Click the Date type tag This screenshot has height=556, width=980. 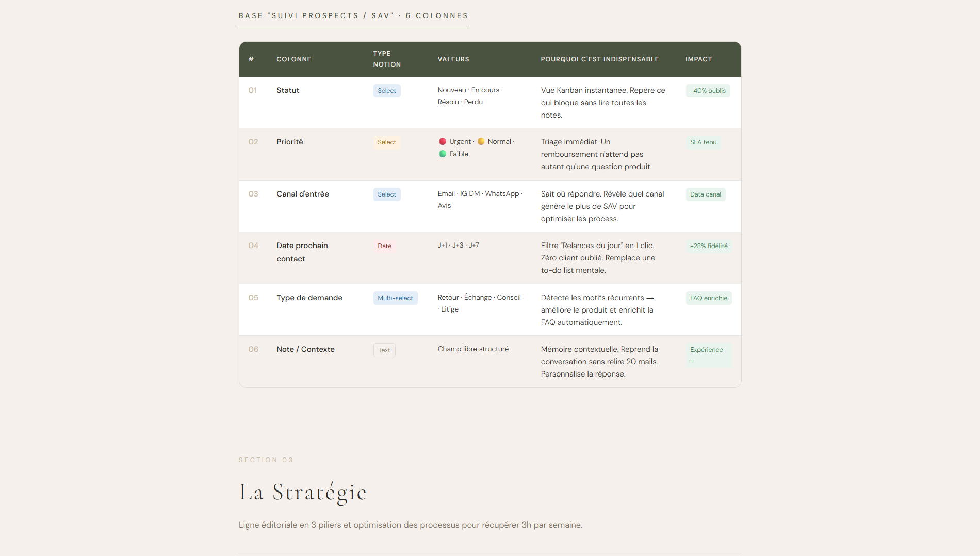tap(384, 246)
